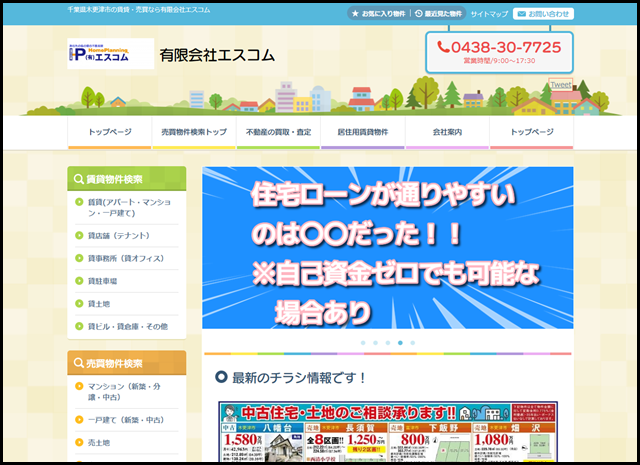Click the Home Planning エスコム logo
The width and height of the screenshot is (640, 465).
(111, 53)
